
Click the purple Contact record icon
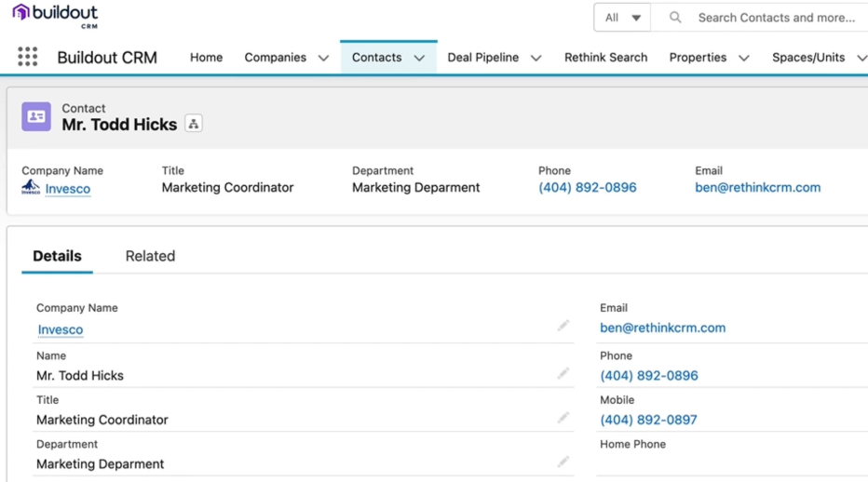(x=36, y=116)
